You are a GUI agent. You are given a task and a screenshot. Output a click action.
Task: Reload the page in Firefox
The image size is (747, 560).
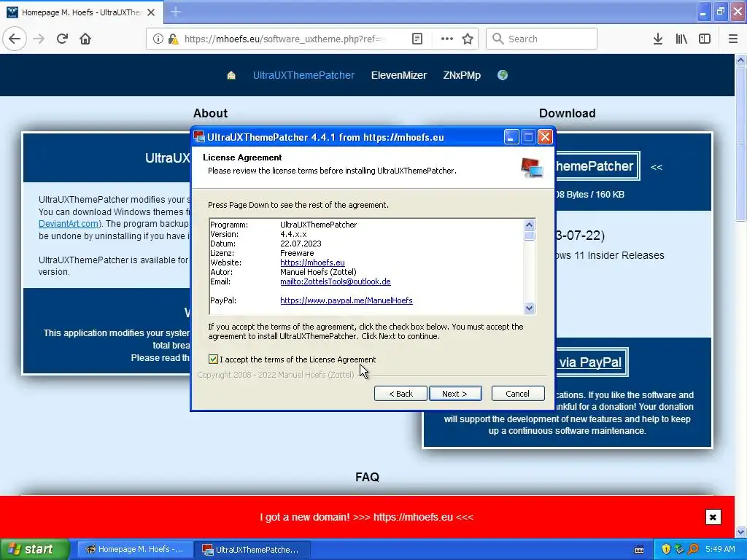click(63, 39)
